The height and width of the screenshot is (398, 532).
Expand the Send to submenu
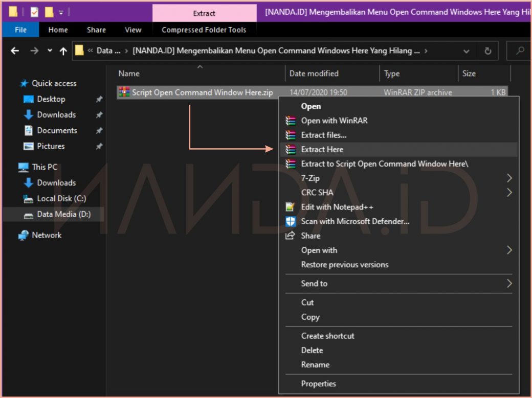(508, 284)
